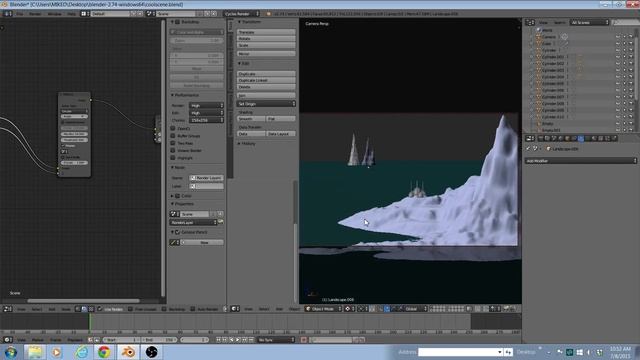Open Internet Explorer from the taskbar
This screenshot has width=640, height=360.
click(81, 352)
